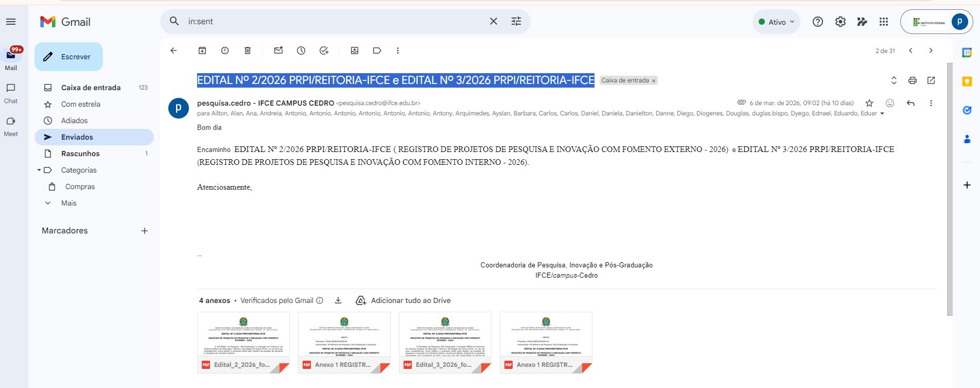Print the entire conversation

(913, 80)
